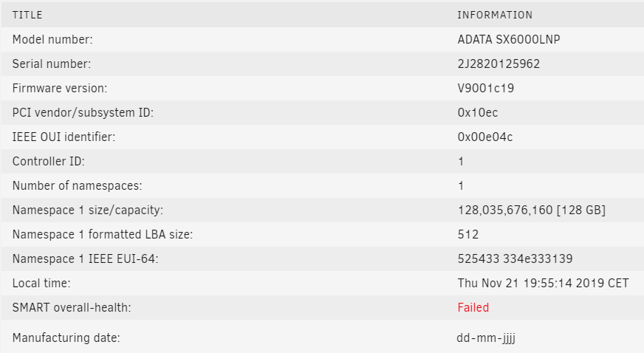Click the SMART overall-health label
644x353 pixels.
coord(72,307)
